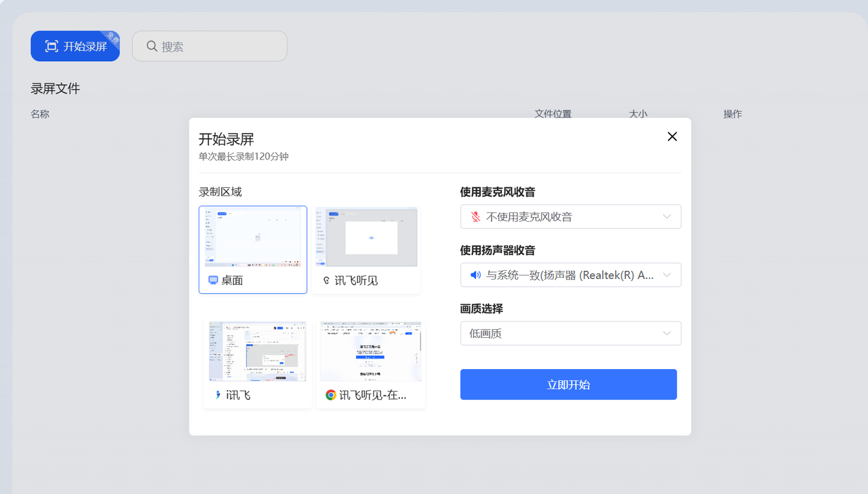The image size is (868, 494).
Task: Click the 名称 column header
Action: pos(40,114)
